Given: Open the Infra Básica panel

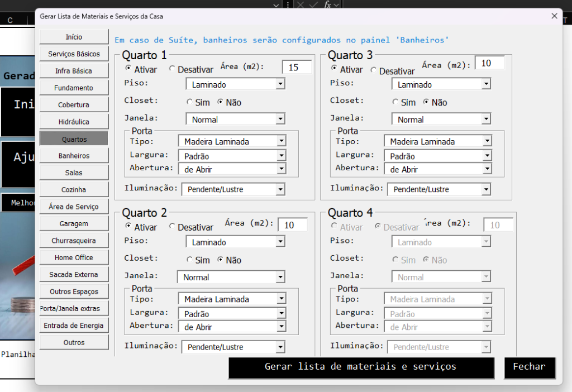Looking at the screenshot, I should coord(74,71).
